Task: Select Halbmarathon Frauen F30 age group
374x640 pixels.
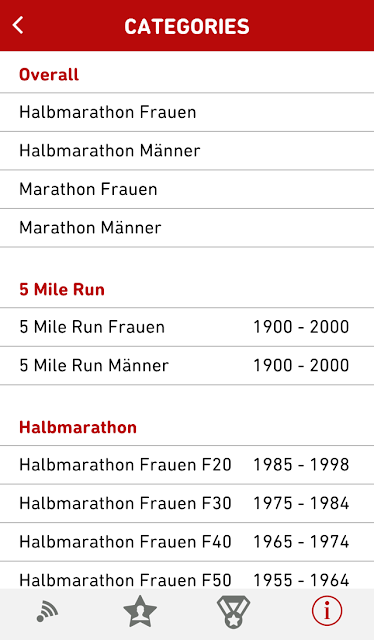Action: [x=187, y=503]
